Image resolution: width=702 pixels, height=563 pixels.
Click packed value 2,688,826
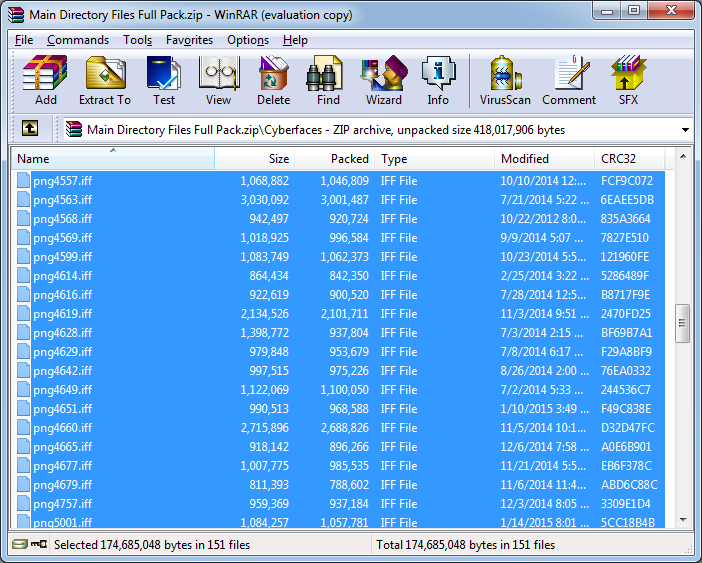point(345,428)
